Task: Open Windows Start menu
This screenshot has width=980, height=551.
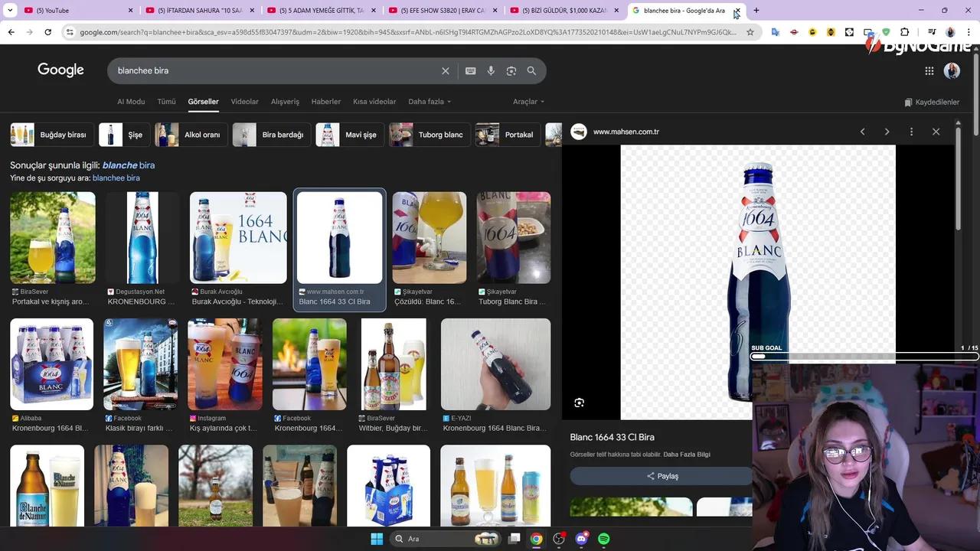Action: (377, 539)
